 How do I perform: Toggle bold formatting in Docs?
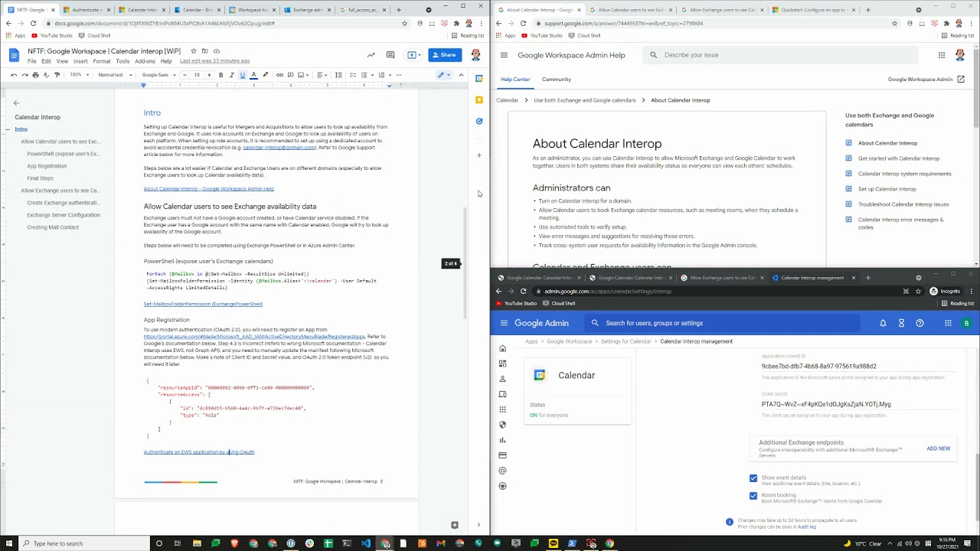tap(220, 75)
